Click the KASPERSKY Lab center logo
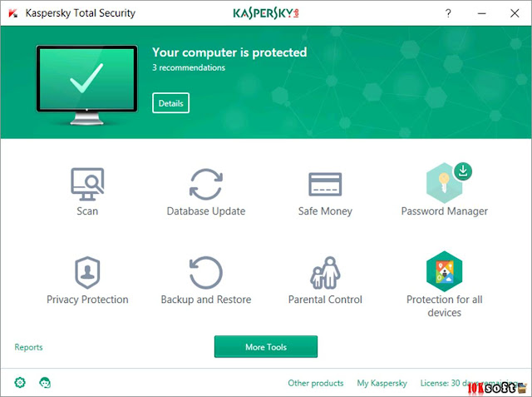The width and height of the screenshot is (532, 397). point(266,13)
